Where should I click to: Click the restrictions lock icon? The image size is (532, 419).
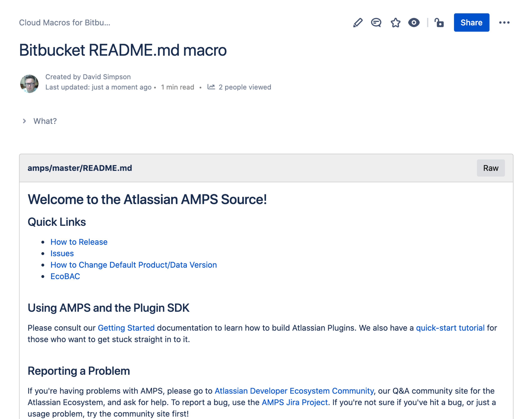click(x=439, y=22)
